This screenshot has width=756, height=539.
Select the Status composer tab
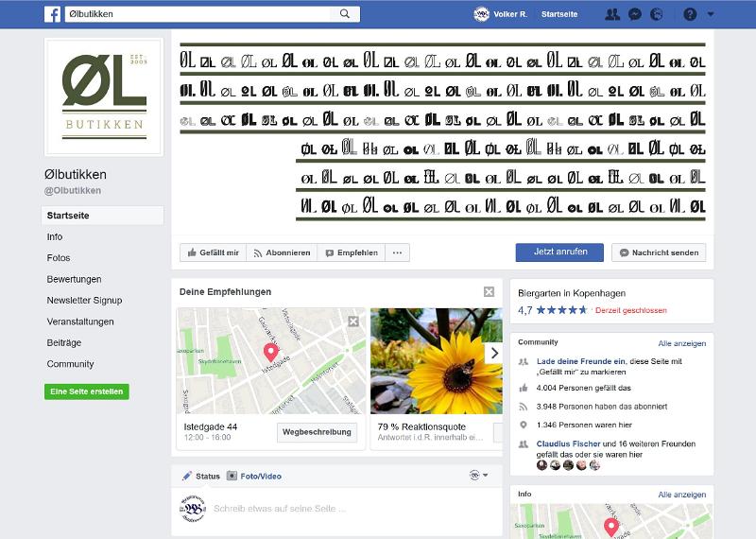(201, 477)
